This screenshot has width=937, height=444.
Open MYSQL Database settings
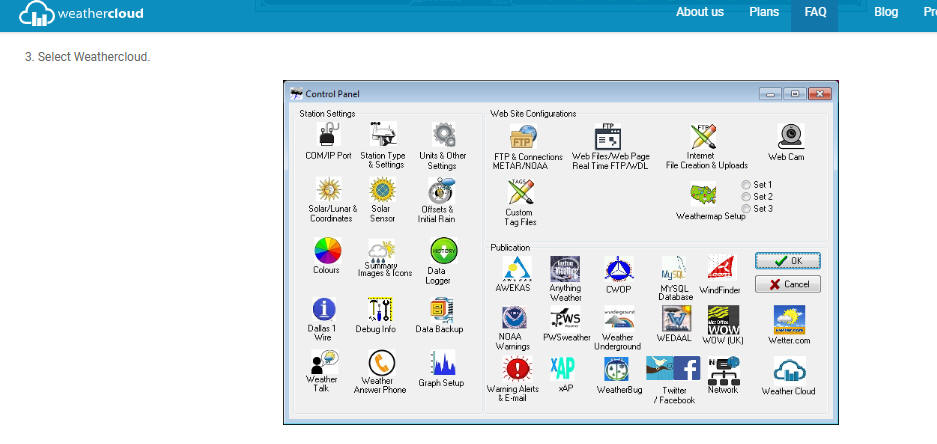[675, 269]
